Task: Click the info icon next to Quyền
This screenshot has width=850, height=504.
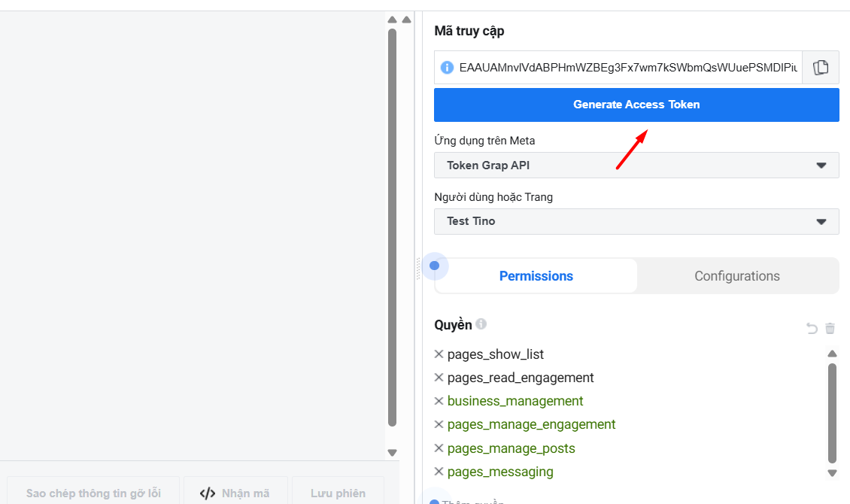Action: tap(481, 324)
